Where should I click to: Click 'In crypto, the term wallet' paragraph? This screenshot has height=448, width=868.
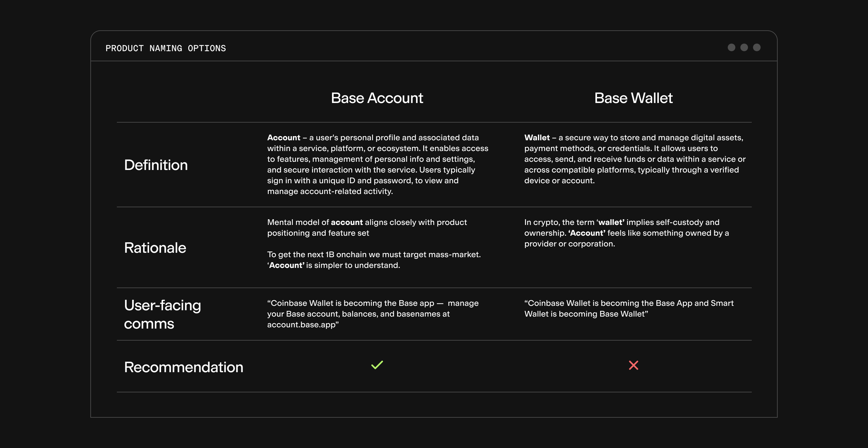[x=626, y=233]
